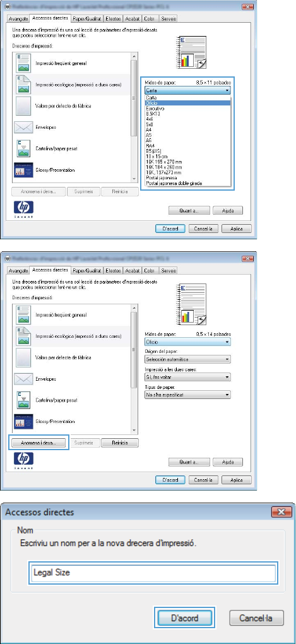The height and width of the screenshot is (644, 296).
Task: Click Glossy/Presentation icon in dialog showing 8.5 × 14
Action: click(x=23, y=421)
